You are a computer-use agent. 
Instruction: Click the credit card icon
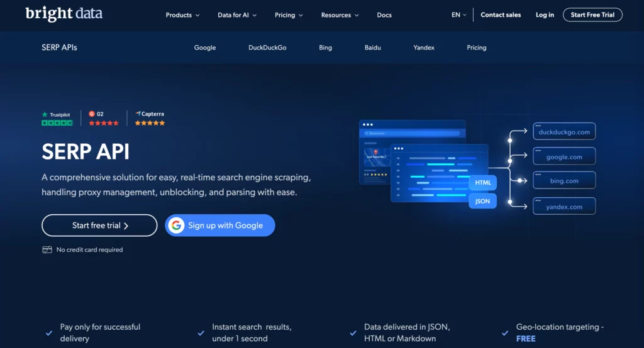(47, 249)
